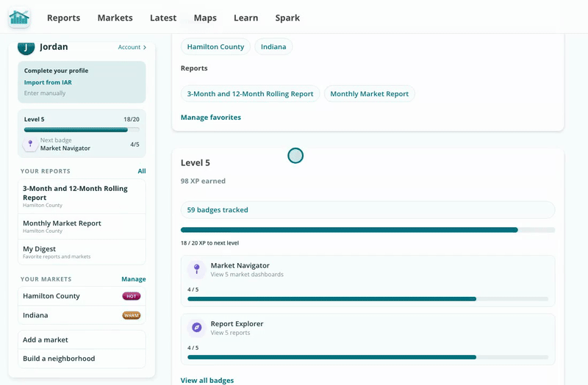Click the WARM badge next to Indiana

coord(132,315)
